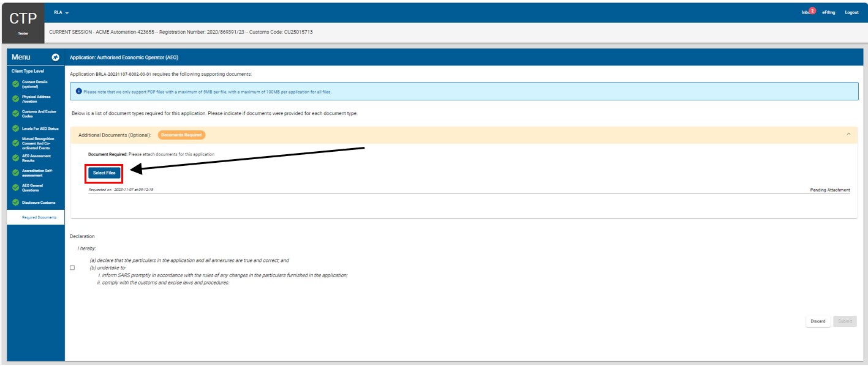This screenshot has height=366, width=868.
Task: Click the Requested on 2023-11-07 timestamp
Action: (121, 190)
